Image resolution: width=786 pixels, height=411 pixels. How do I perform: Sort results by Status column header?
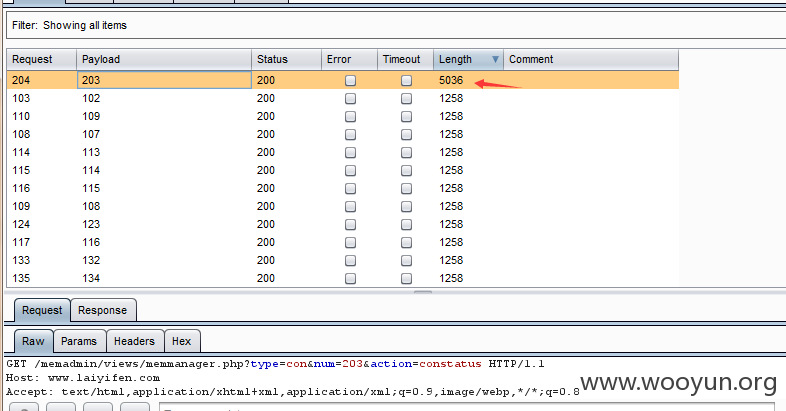point(286,59)
